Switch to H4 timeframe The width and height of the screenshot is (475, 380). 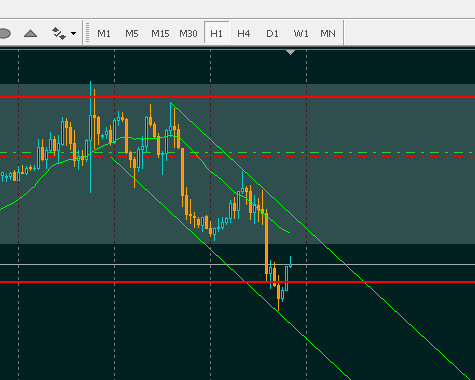(244, 33)
